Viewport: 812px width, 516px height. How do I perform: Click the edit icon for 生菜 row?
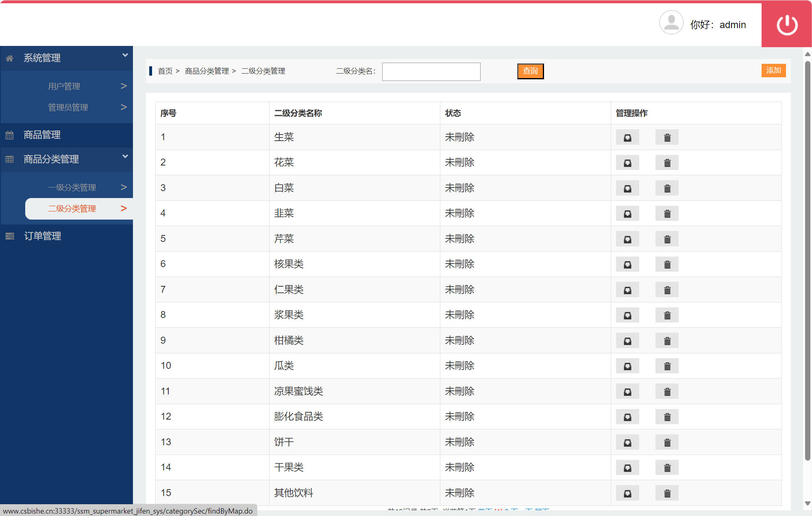pyautogui.click(x=627, y=137)
